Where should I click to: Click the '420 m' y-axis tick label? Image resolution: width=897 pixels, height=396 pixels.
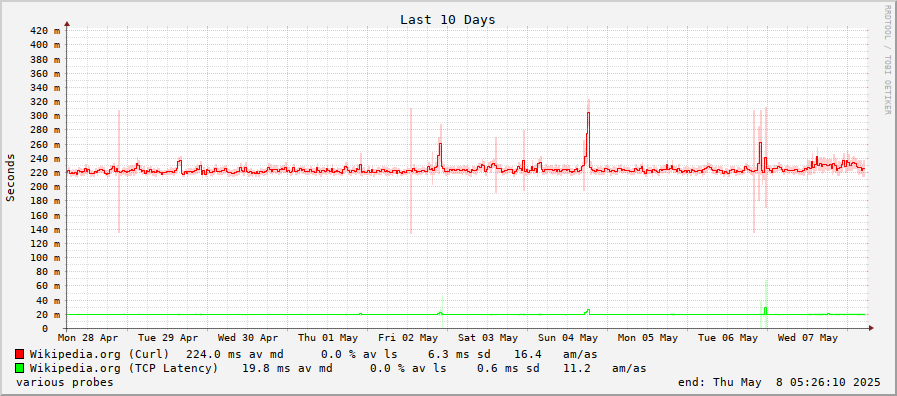pyautogui.click(x=45, y=30)
